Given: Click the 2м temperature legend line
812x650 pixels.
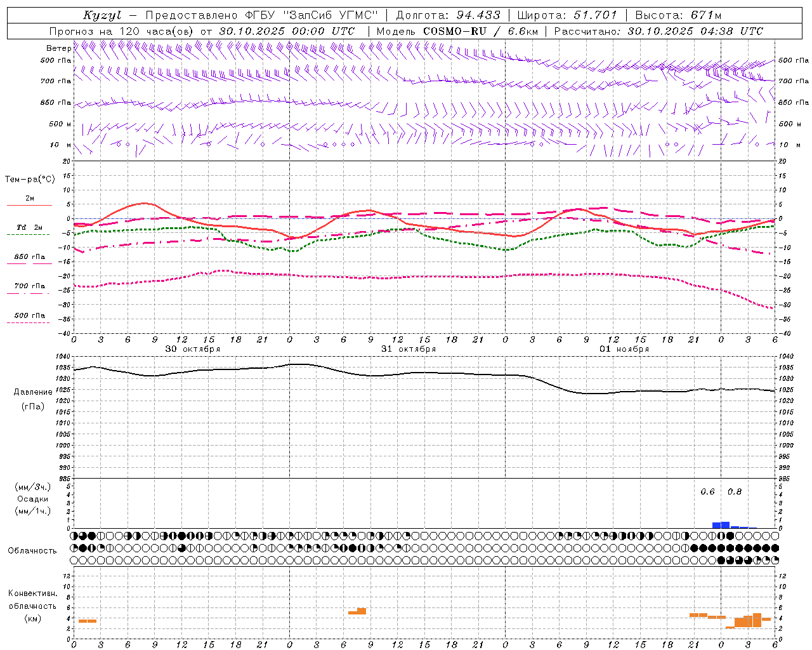Looking at the screenshot, I should pos(29,206).
